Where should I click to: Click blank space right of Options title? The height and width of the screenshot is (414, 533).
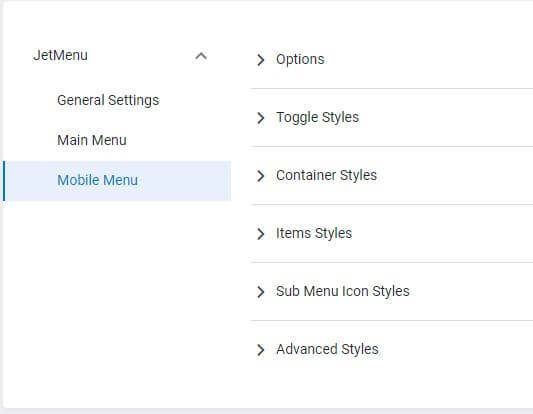(428, 59)
